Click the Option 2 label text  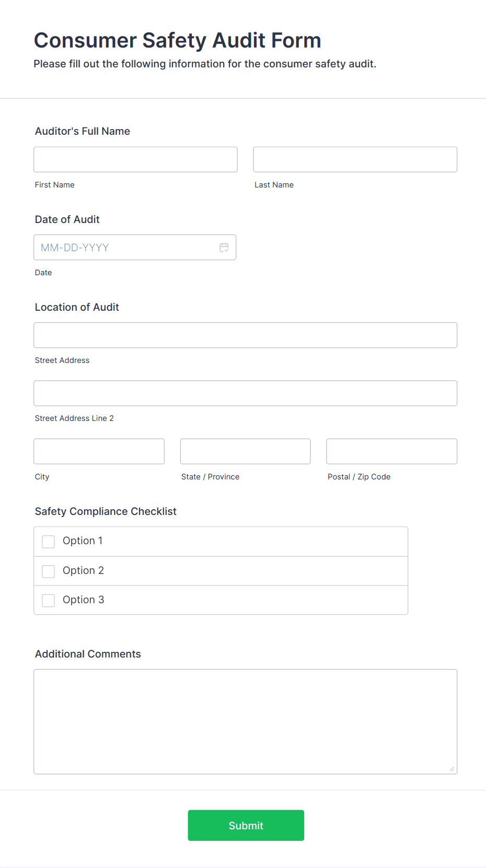click(x=83, y=571)
